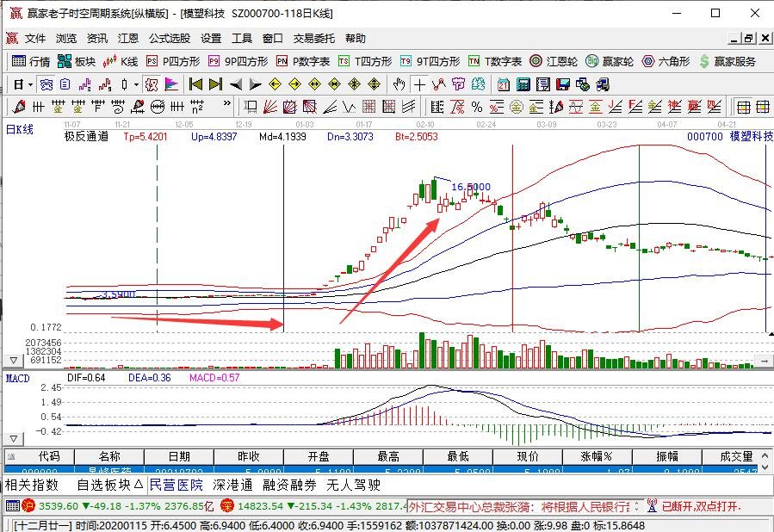774x532 pixels.
Task: Jump to the first bar arrow
Action: pyautogui.click(x=195, y=85)
